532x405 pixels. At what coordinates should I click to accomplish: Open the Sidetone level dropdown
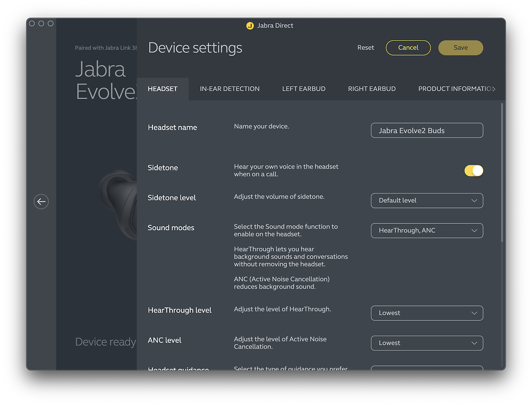coord(427,201)
